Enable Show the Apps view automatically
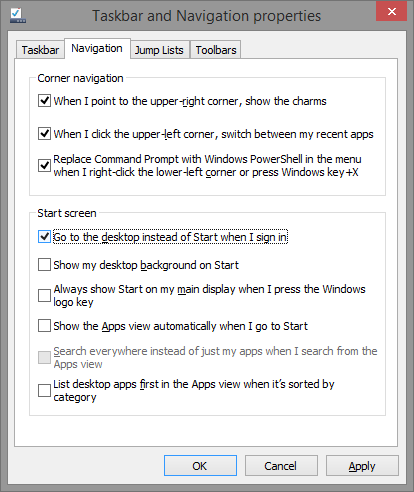 coord(44,326)
